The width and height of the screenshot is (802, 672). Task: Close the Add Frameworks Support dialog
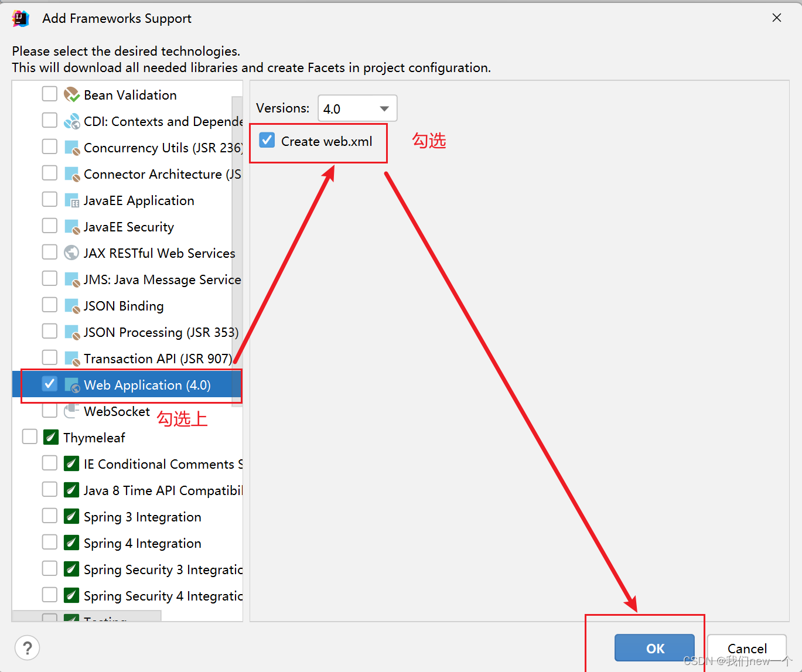pos(777,18)
